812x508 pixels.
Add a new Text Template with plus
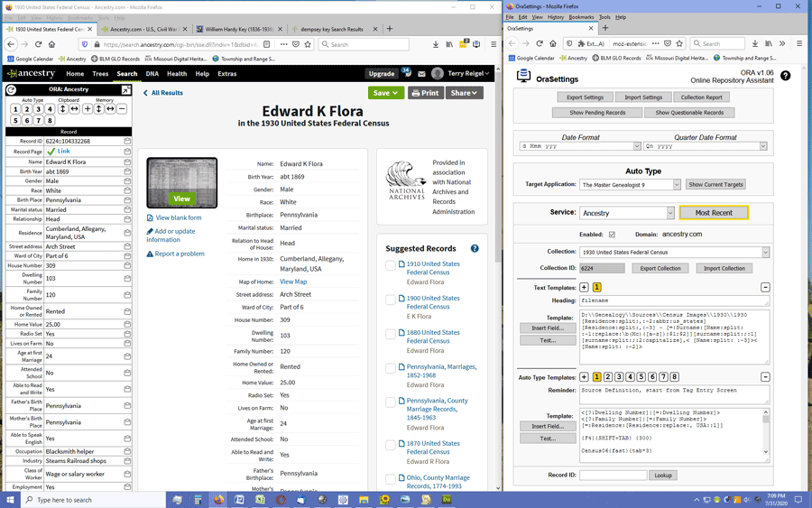584,288
